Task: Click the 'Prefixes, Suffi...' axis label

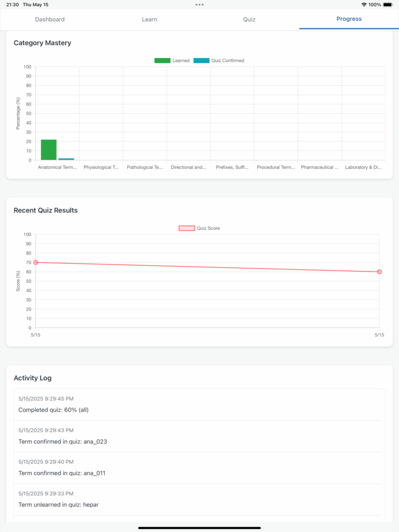Action: tap(232, 167)
